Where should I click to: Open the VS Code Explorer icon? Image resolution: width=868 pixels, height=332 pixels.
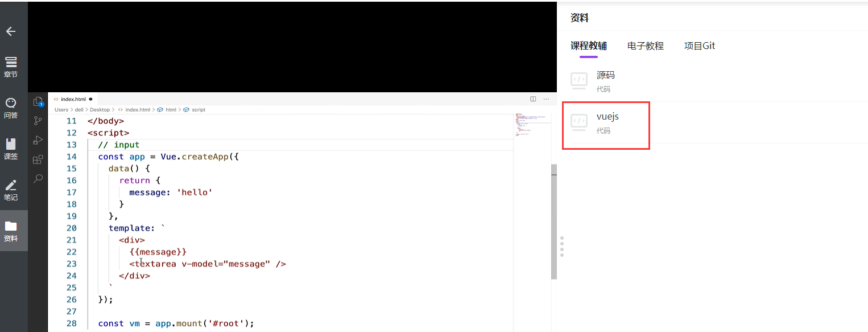coord(38,102)
